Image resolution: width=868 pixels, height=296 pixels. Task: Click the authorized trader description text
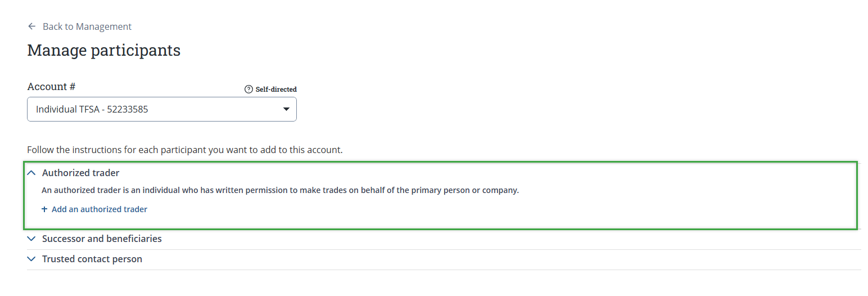point(280,190)
